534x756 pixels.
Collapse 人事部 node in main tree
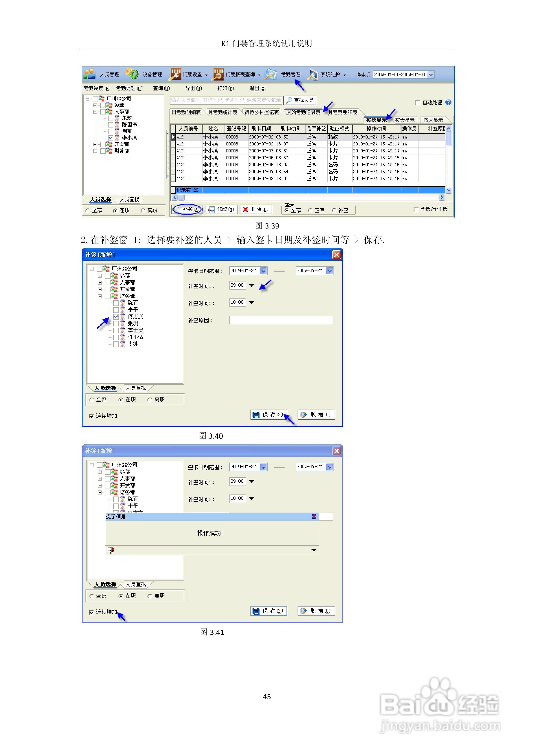(95, 112)
